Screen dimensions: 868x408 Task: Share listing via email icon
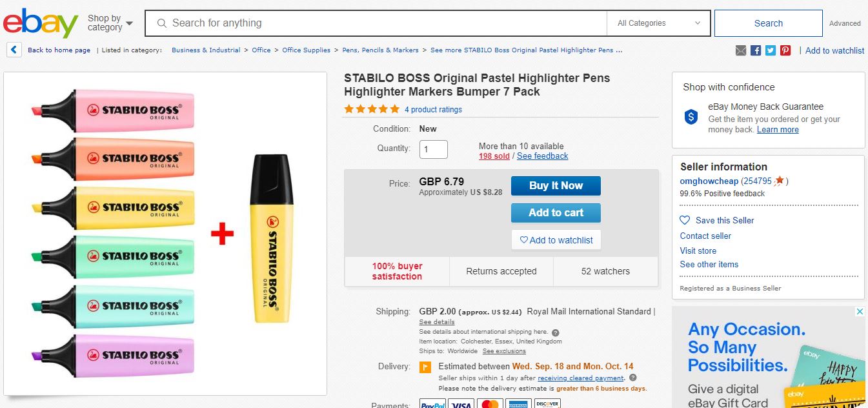741,50
